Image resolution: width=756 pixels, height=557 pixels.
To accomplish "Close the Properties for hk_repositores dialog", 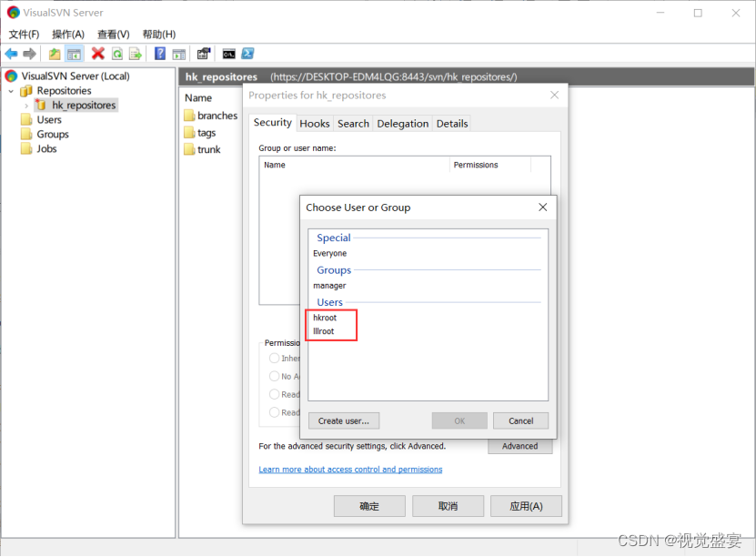I will click(x=554, y=95).
